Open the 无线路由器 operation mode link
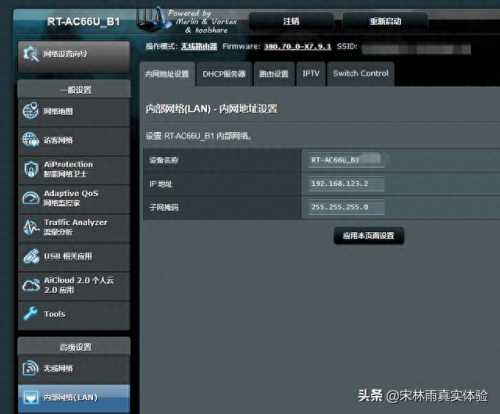Screen dimensions: 500x414 tap(199, 47)
